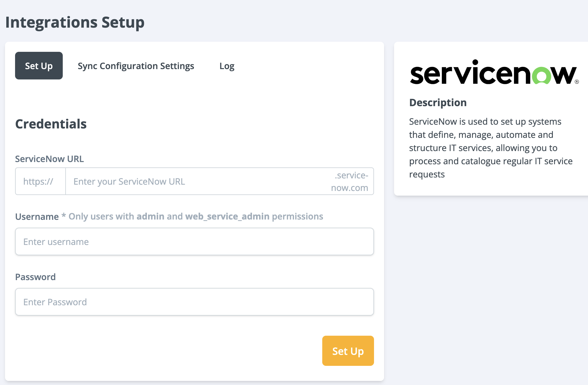588x385 pixels.
Task: Click the web_service_admin permissions text
Action: (x=227, y=216)
